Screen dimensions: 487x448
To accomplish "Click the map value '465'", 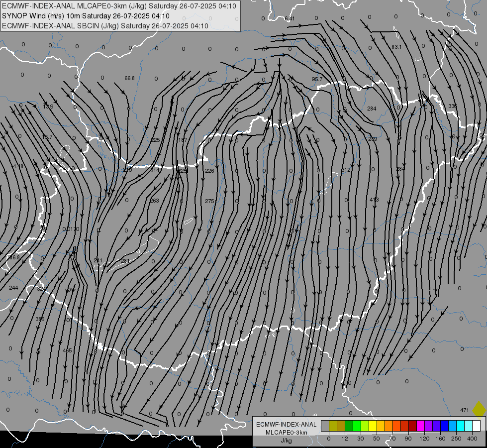I will pos(67,351).
